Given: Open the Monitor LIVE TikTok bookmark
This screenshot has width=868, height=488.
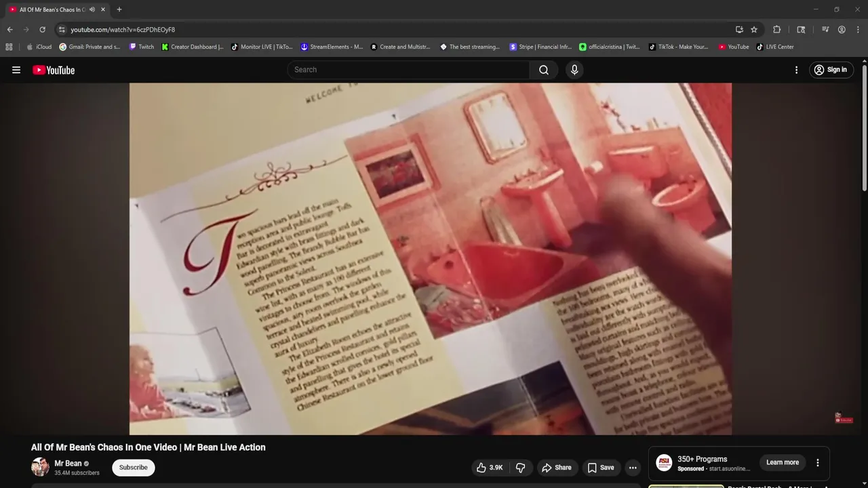Looking at the screenshot, I should click(262, 47).
